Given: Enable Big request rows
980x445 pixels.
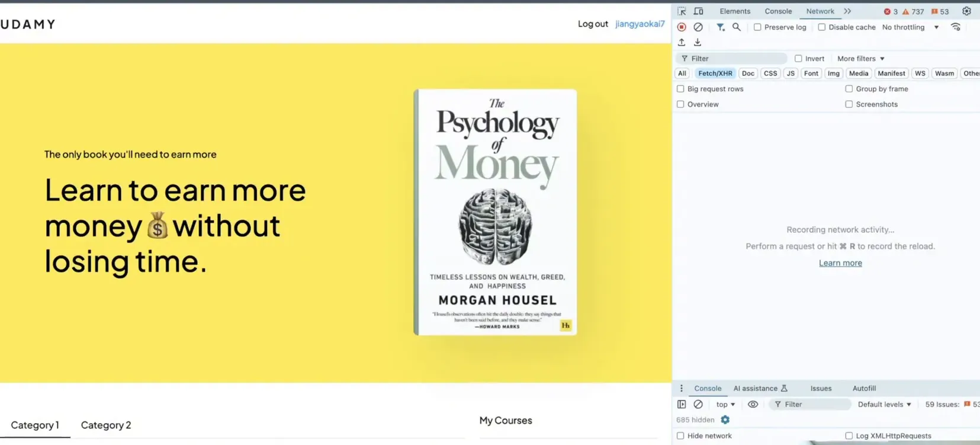Looking at the screenshot, I should pos(680,89).
